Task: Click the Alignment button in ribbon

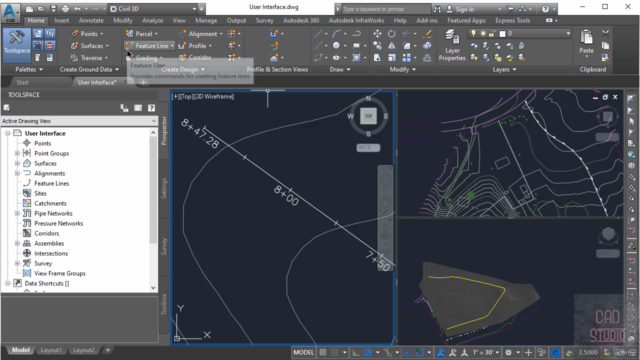Action: [x=199, y=34]
